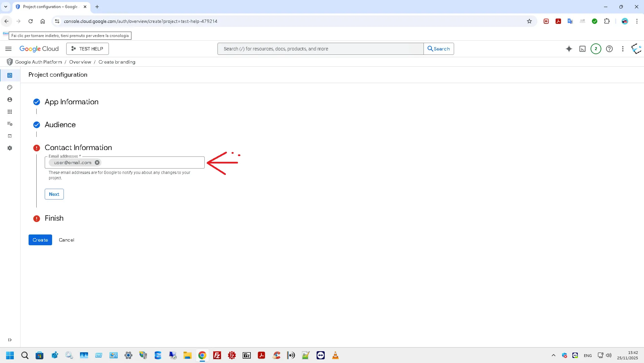Expand the Finish step
This screenshot has height=363, width=644.
pyautogui.click(x=54, y=218)
